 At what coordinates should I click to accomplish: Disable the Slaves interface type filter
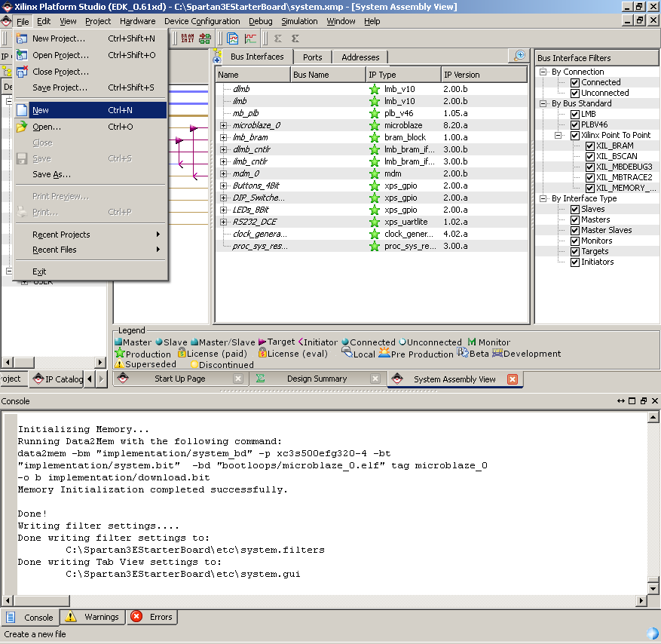point(575,209)
